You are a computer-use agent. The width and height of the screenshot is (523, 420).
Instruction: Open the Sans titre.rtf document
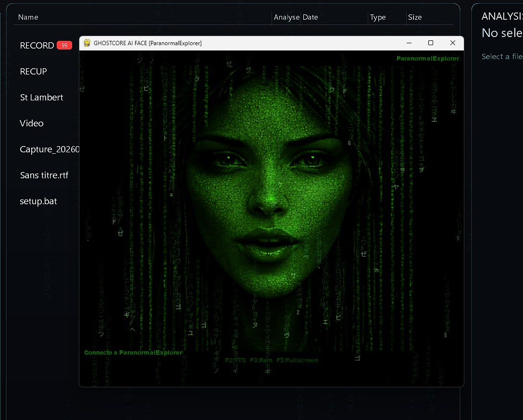click(44, 175)
